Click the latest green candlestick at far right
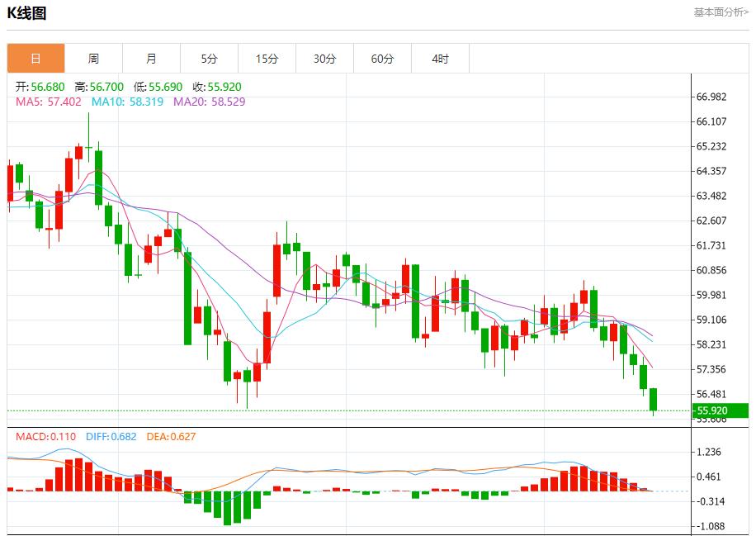The image size is (756, 536). tap(653, 399)
